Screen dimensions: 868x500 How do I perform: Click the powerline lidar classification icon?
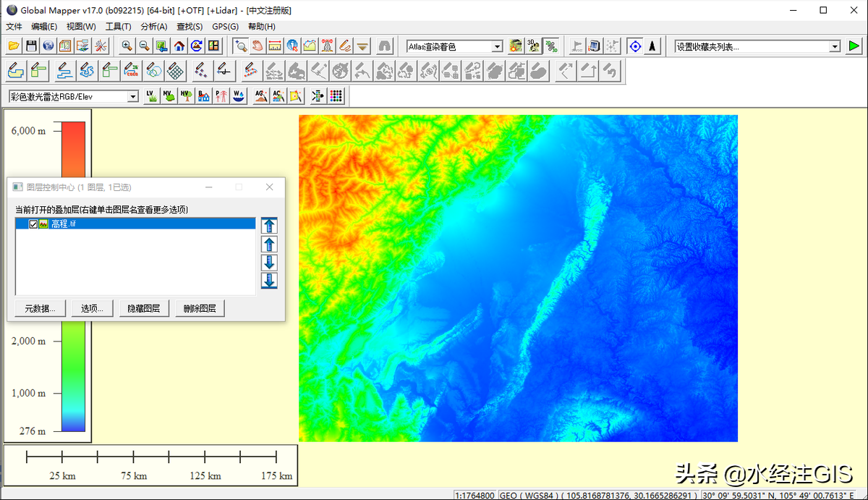click(221, 96)
